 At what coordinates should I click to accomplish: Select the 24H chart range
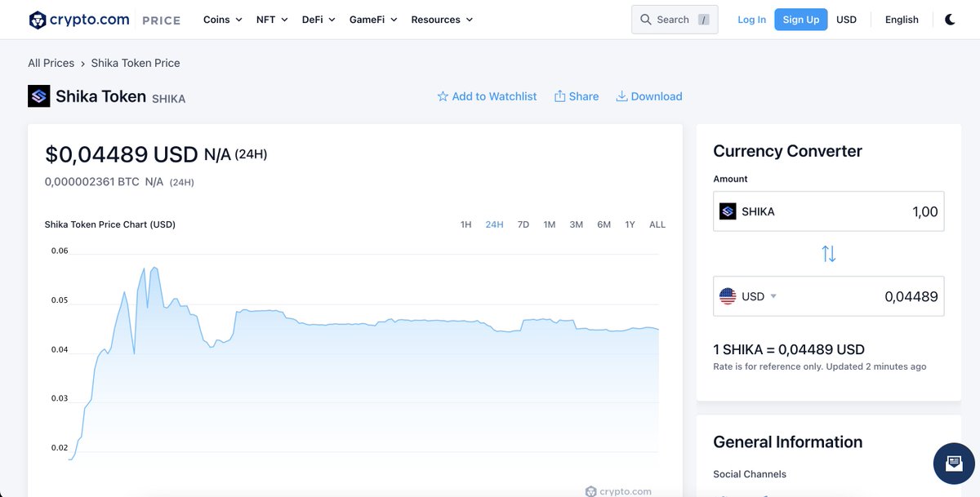pyautogui.click(x=494, y=224)
